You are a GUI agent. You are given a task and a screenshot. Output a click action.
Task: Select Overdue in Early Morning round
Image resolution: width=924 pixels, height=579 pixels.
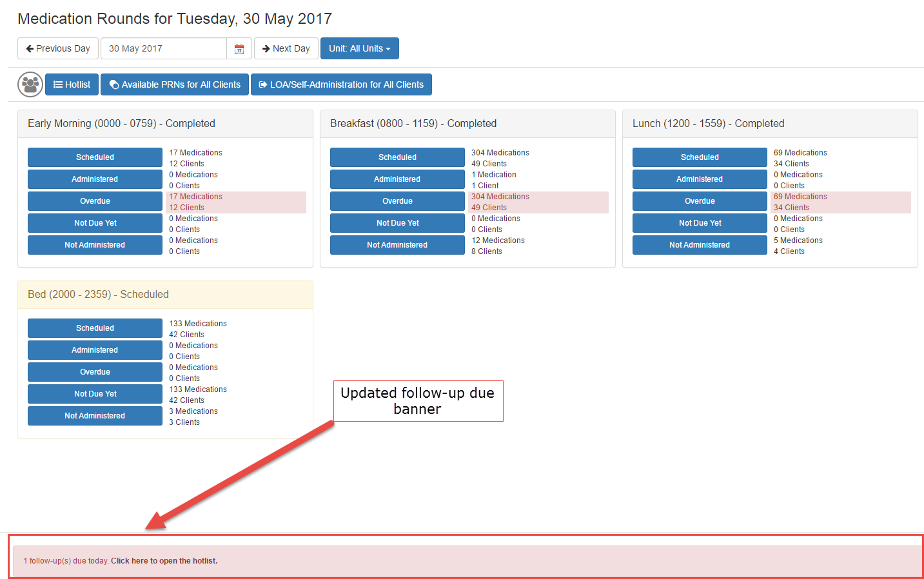coord(95,201)
